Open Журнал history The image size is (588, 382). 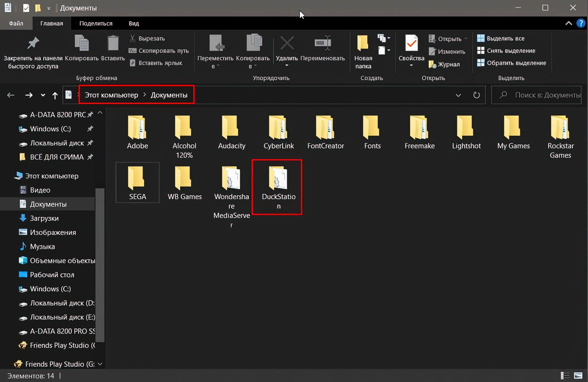444,64
